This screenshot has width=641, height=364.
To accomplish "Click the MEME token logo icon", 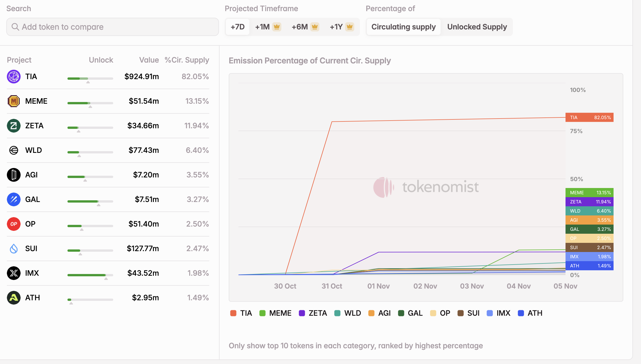I will pos(13,101).
